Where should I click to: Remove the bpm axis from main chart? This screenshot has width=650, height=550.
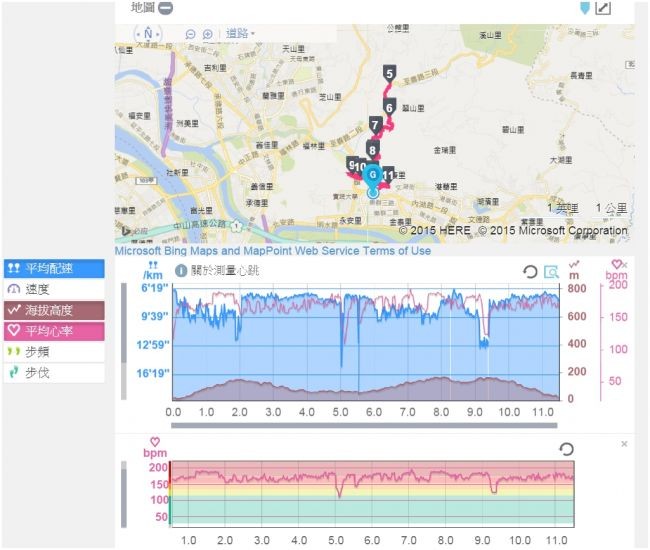pyautogui.click(x=625, y=265)
